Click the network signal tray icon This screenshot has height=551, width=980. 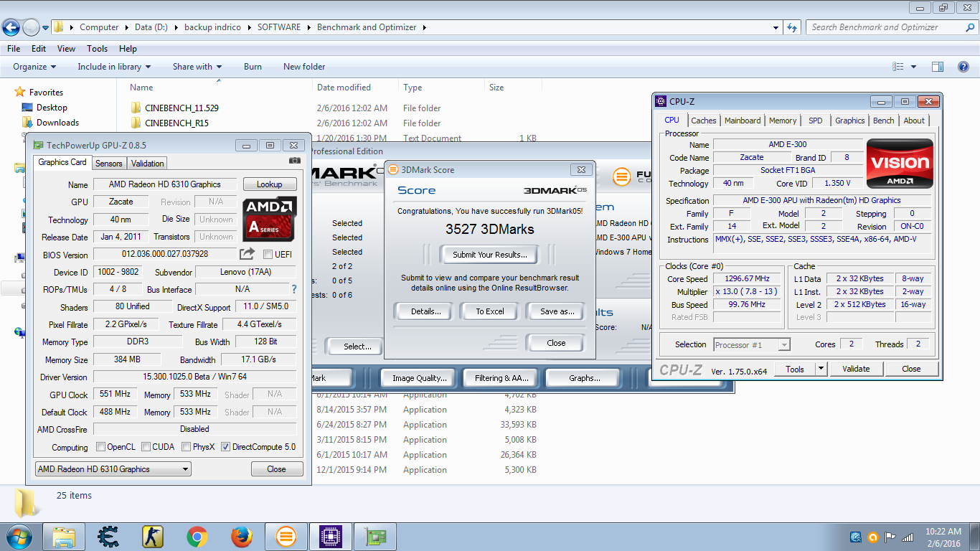pyautogui.click(x=908, y=537)
